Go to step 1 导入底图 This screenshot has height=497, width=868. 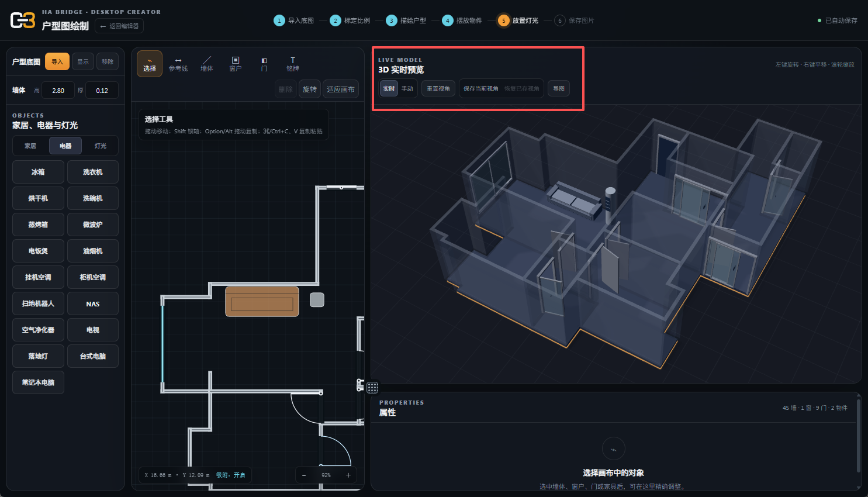pos(294,20)
